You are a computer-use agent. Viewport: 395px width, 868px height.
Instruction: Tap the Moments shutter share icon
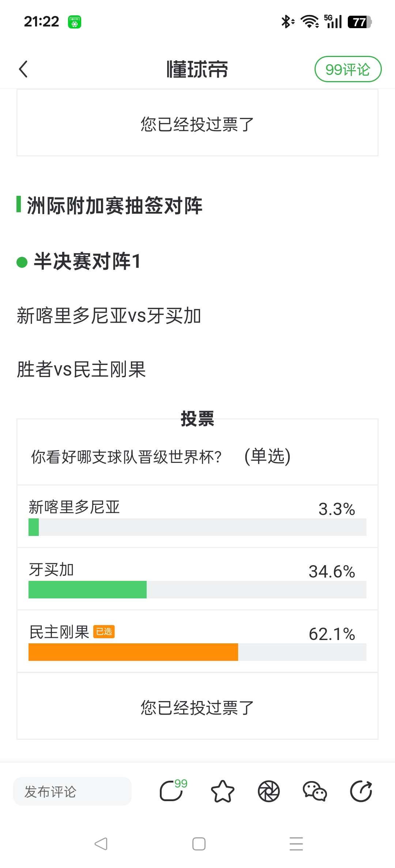click(x=269, y=791)
